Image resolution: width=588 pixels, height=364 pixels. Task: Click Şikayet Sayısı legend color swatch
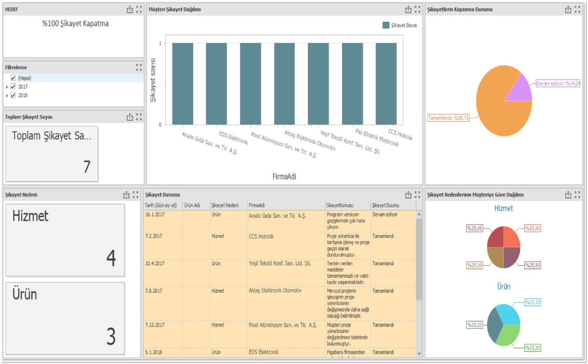[x=386, y=25]
